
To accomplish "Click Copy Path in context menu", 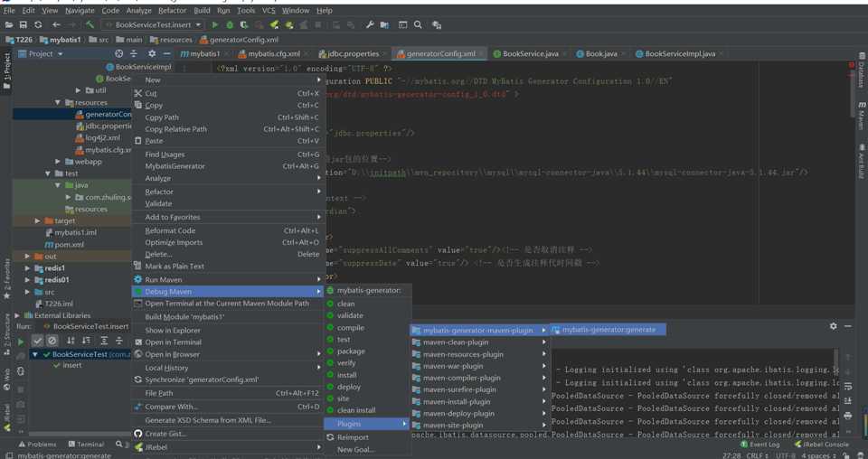I will [228, 117].
